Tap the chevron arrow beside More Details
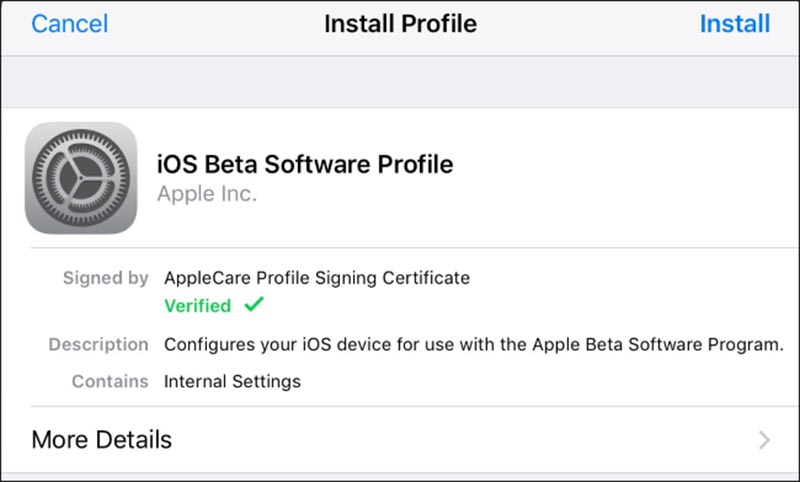Image resolution: width=800 pixels, height=482 pixels. tap(764, 440)
